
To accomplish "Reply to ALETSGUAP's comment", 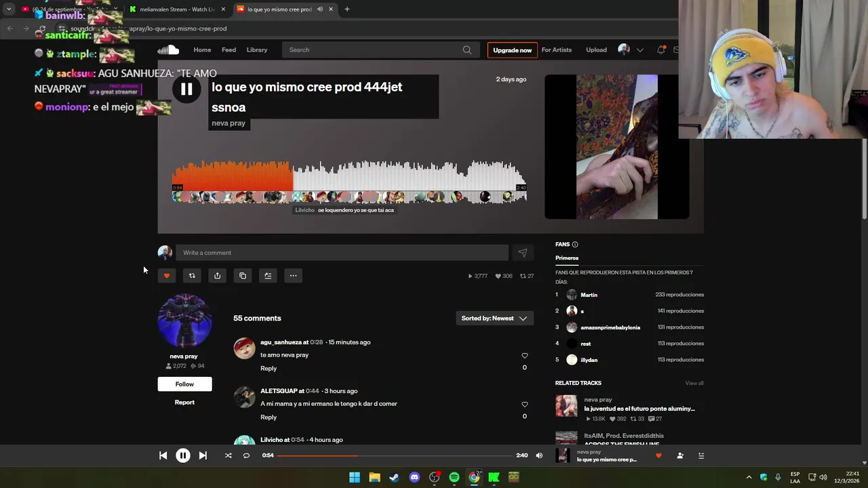I will [269, 418].
